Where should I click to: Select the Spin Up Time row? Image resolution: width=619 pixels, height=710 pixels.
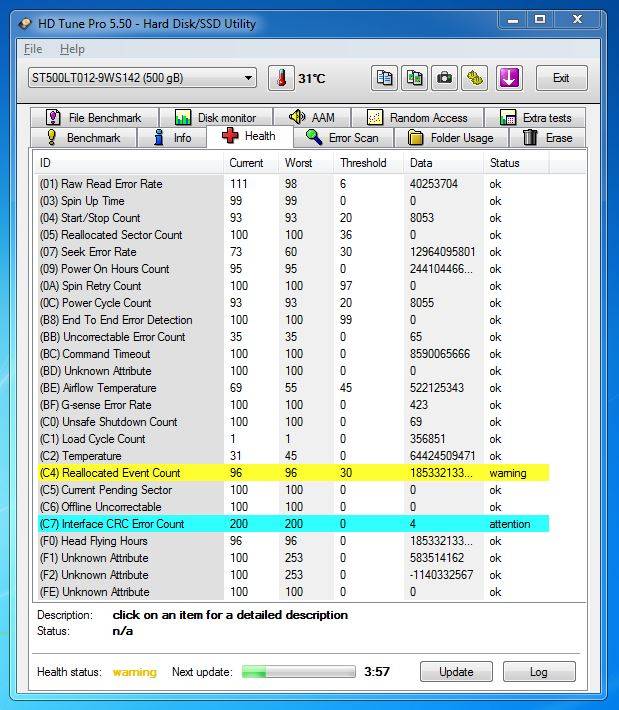[x=293, y=201]
